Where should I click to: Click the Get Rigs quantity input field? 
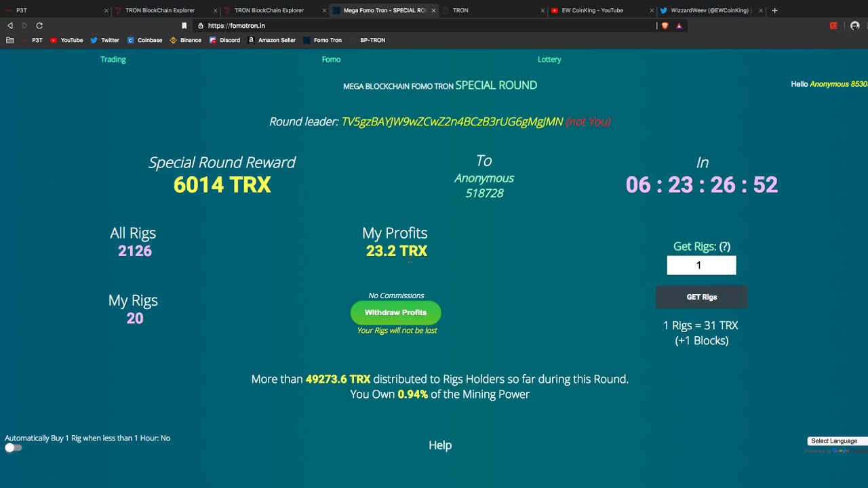point(701,265)
